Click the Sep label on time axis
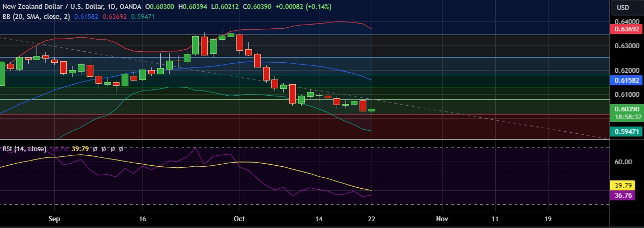The height and width of the screenshot is (228, 644). pyautogui.click(x=54, y=219)
